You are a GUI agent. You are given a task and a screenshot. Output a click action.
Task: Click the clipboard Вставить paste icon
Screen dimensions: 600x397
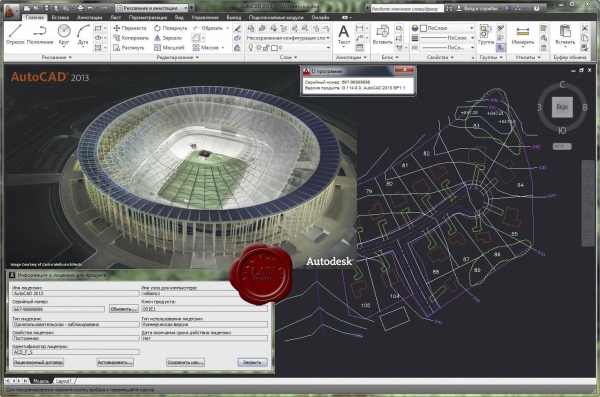[x=565, y=35]
